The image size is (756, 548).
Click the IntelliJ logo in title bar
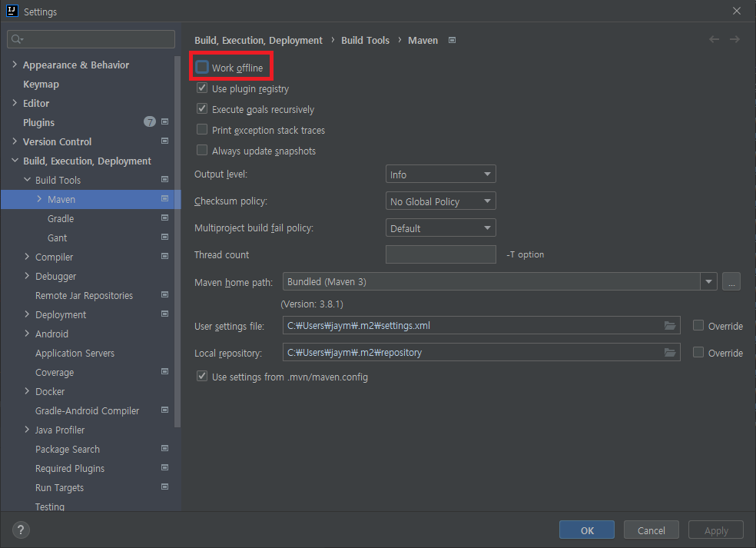[x=12, y=11]
